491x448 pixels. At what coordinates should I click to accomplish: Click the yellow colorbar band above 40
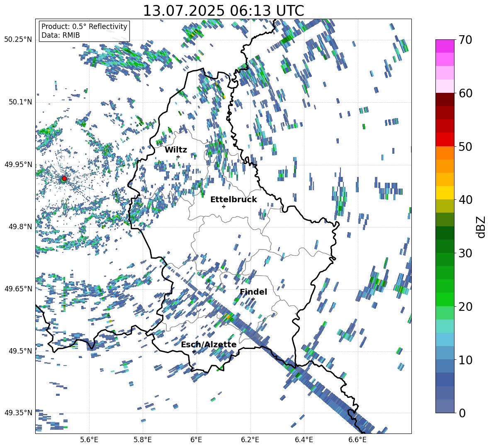coord(445,193)
